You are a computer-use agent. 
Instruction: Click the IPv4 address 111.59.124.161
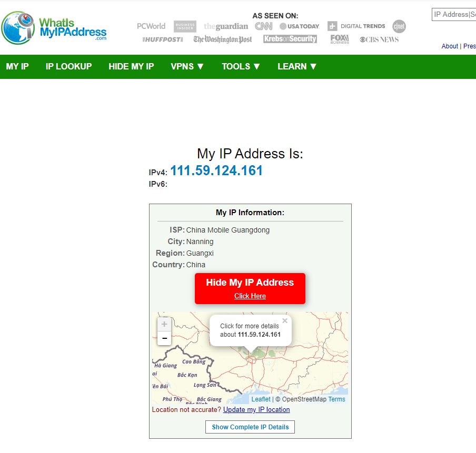pyautogui.click(x=216, y=170)
